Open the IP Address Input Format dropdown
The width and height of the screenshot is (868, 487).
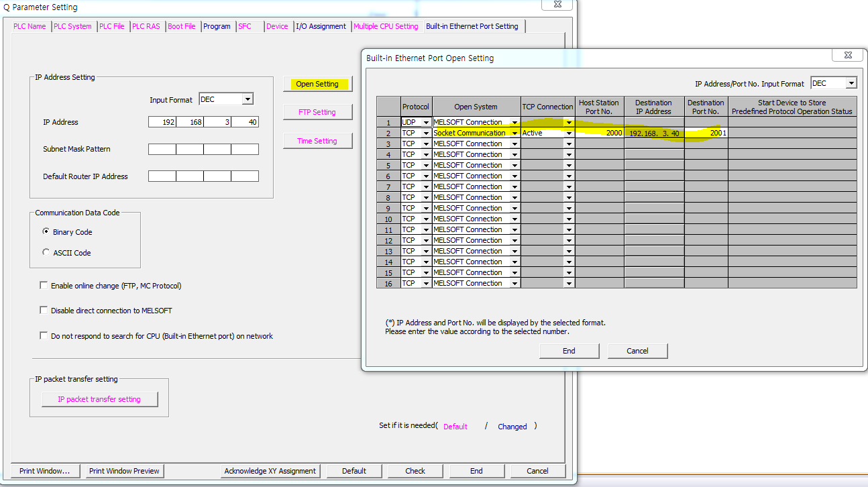coord(248,99)
